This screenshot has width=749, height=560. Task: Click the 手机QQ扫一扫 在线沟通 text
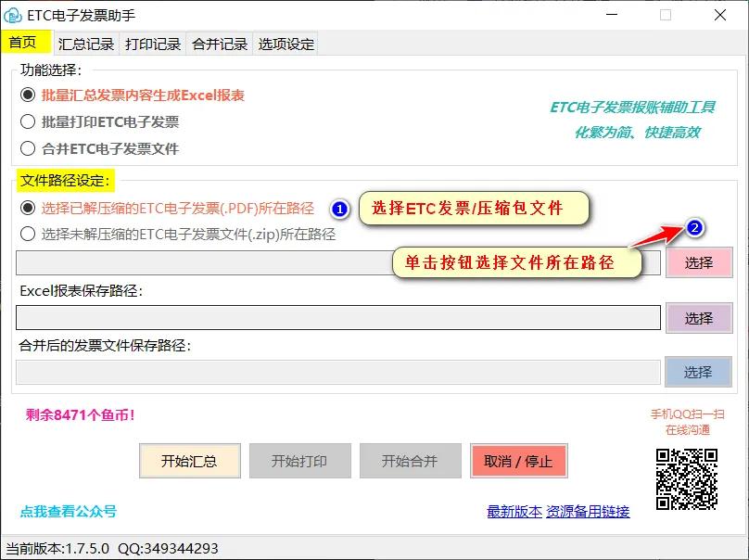(x=688, y=422)
